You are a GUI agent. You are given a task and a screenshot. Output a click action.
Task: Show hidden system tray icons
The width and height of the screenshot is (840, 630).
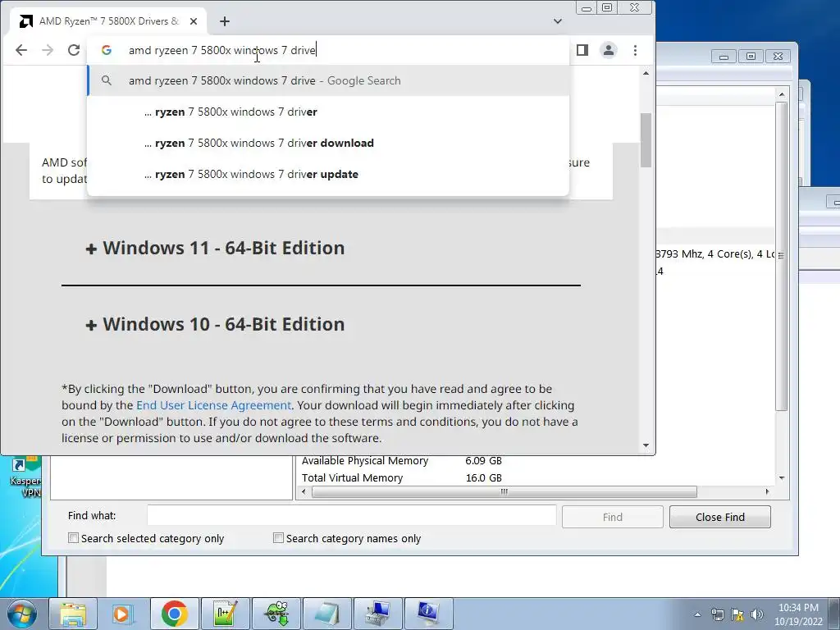click(x=697, y=614)
